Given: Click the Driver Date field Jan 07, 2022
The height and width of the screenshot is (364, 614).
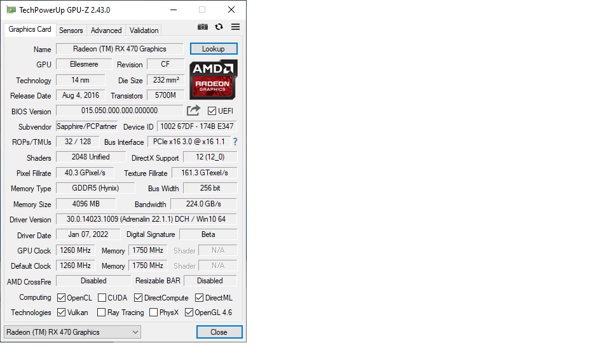Looking at the screenshot, I should click(x=88, y=234).
